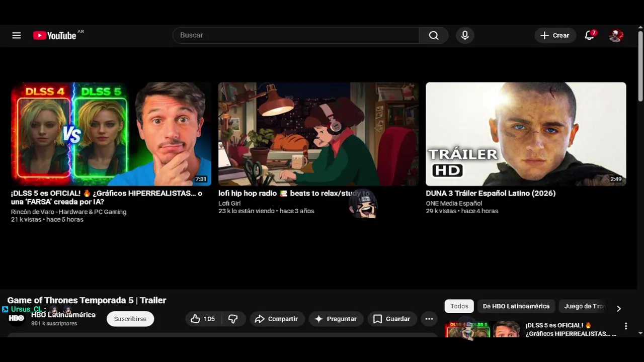The width and height of the screenshot is (644, 362).
Task: Click "29 k vistas • hace 4 horas"
Action: (462, 211)
